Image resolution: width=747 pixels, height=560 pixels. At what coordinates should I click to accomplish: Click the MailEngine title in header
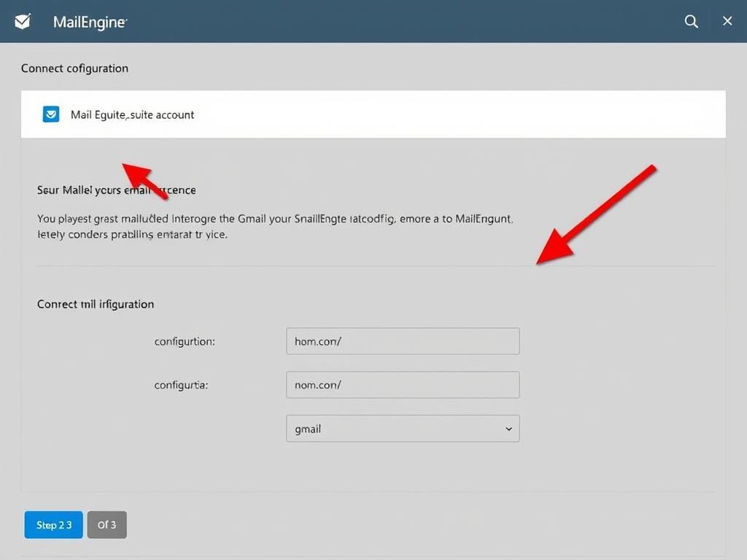point(90,22)
